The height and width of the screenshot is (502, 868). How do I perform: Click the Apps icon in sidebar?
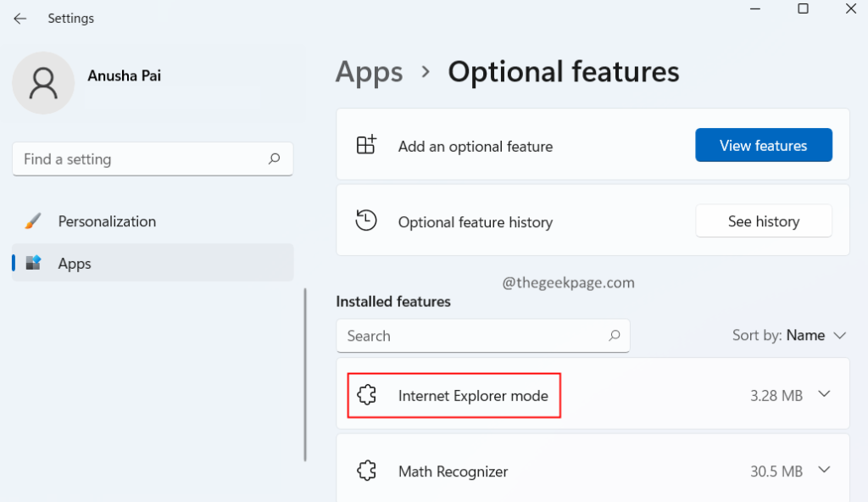point(33,264)
